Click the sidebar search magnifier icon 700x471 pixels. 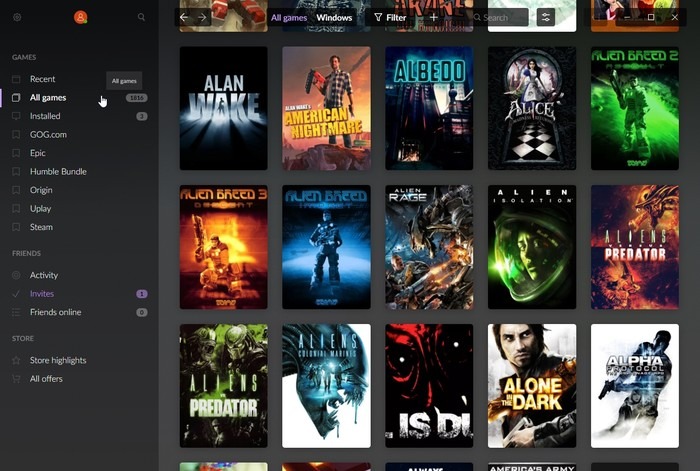point(141,17)
